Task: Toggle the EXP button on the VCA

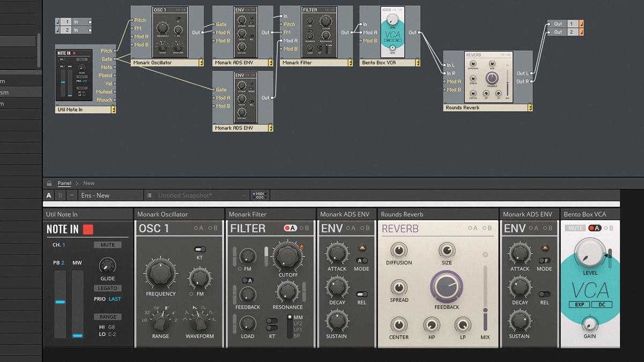Action: [x=579, y=305]
